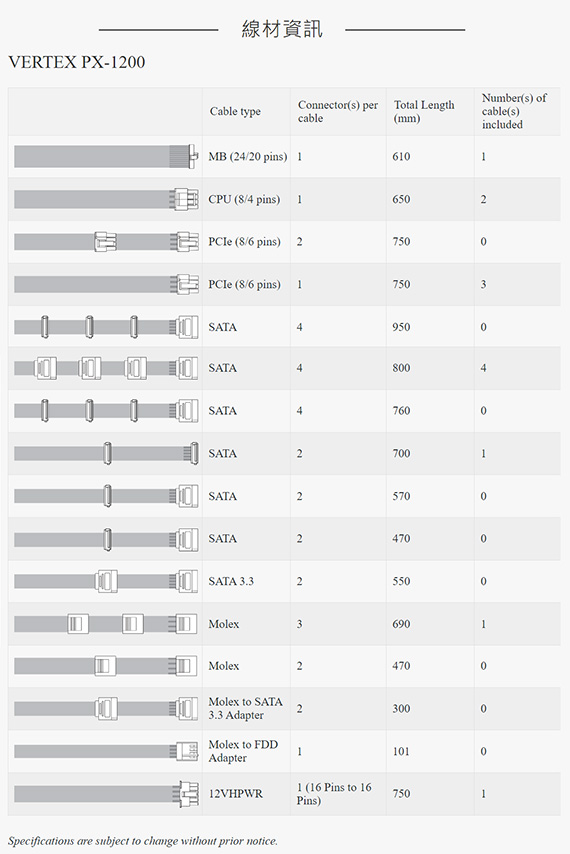Screen dimensions: 570x854
Task: Select the 800mm SATA cable diagram
Action: point(106,368)
